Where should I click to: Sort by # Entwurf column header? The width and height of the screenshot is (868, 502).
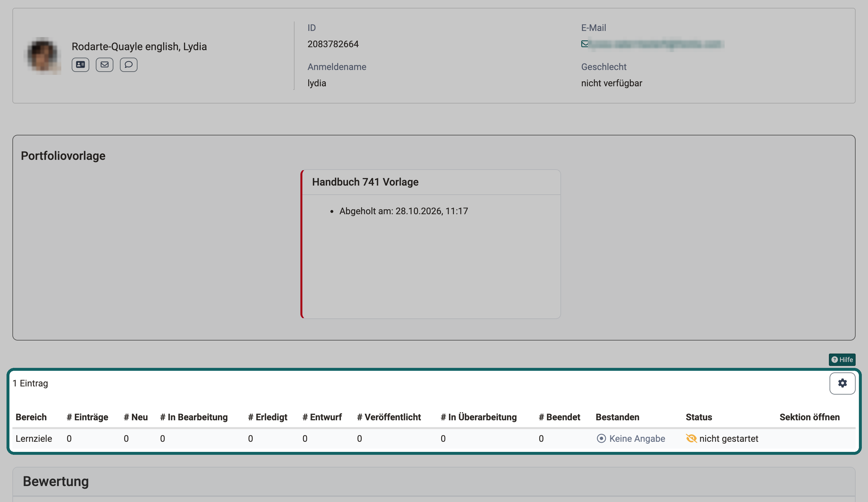pos(322,417)
